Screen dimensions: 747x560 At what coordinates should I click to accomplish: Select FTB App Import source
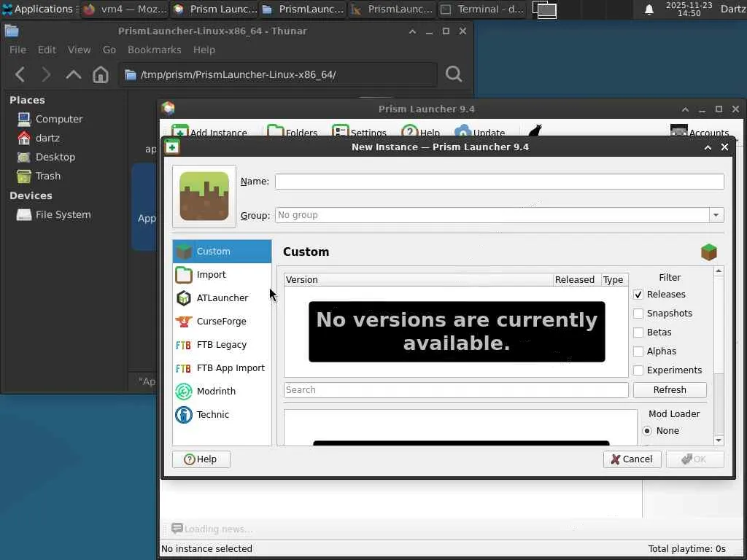(222, 368)
